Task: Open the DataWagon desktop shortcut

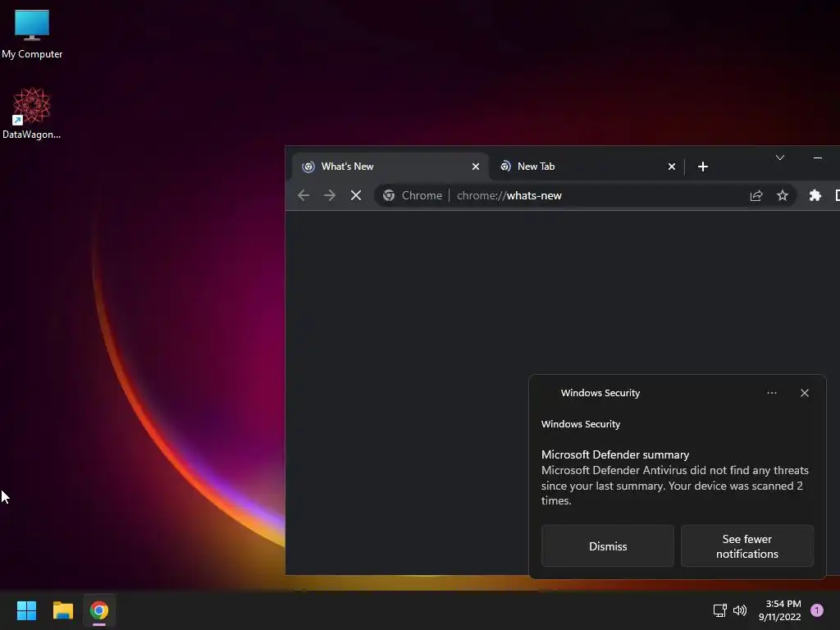Action: [x=32, y=113]
